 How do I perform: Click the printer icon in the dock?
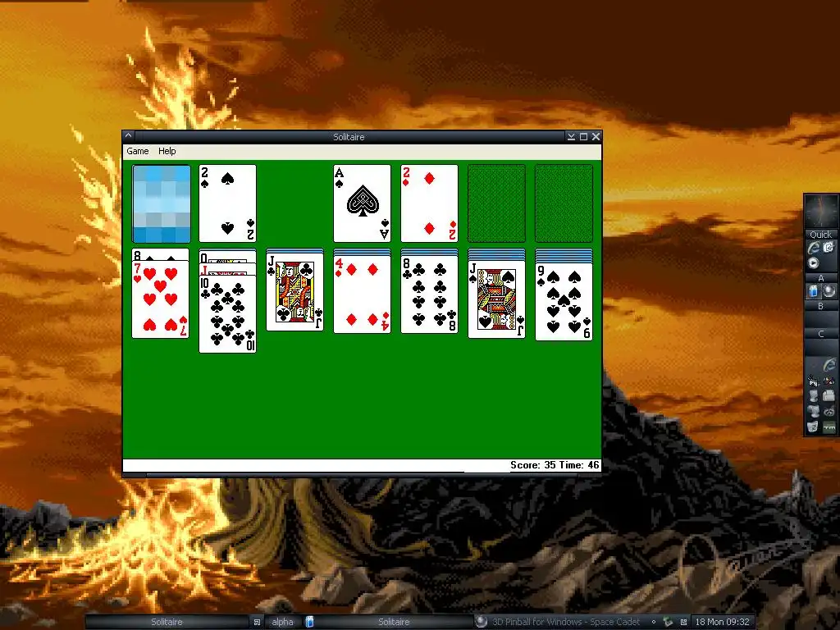tap(829, 395)
